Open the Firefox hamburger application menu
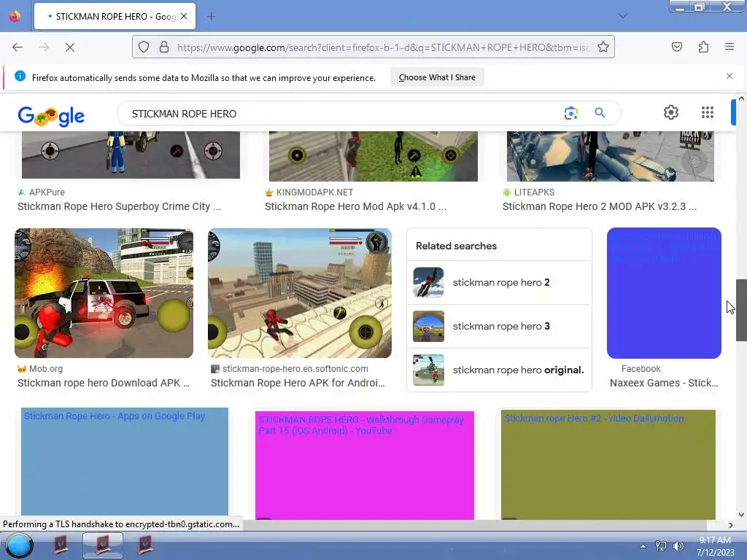This screenshot has height=560, width=747. (x=729, y=47)
